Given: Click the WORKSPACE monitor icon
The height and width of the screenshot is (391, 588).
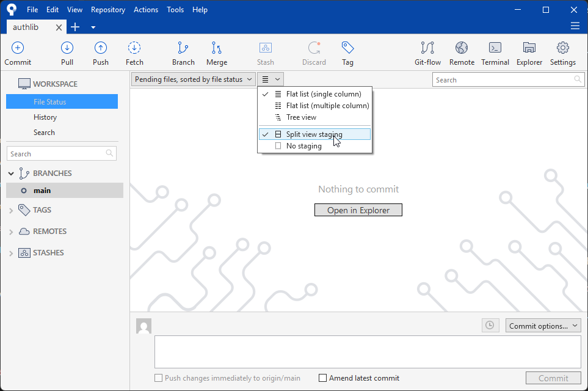Looking at the screenshot, I should [24, 84].
